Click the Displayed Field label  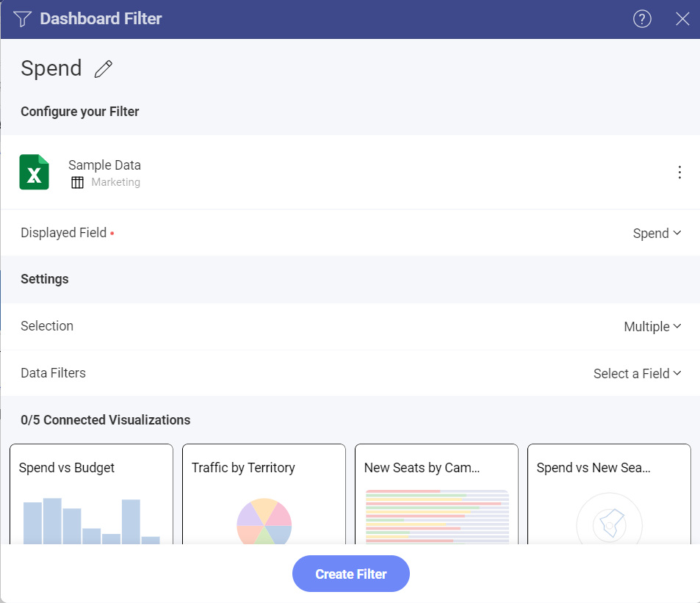[64, 233]
